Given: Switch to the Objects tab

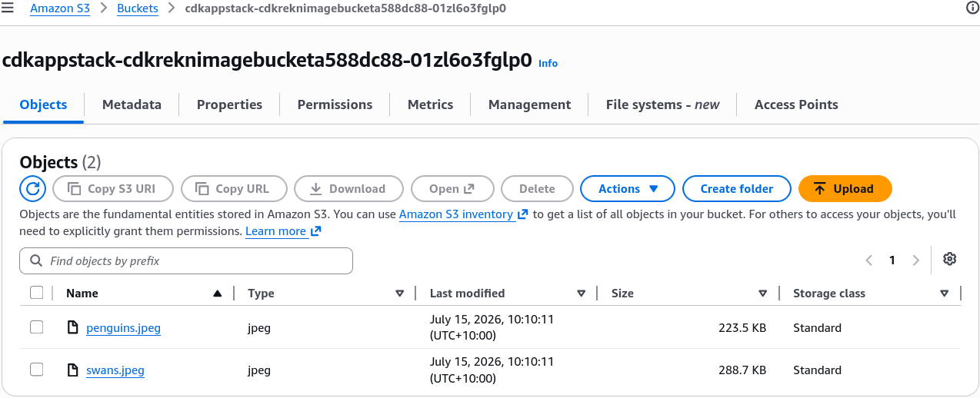Looking at the screenshot, I should pyautogui.click(x=43, y=104).
